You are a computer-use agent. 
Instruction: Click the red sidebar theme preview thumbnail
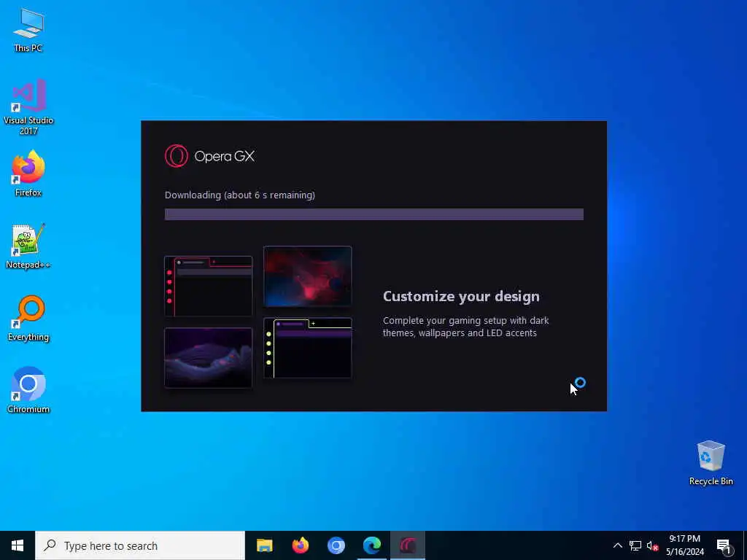[208, 286]
